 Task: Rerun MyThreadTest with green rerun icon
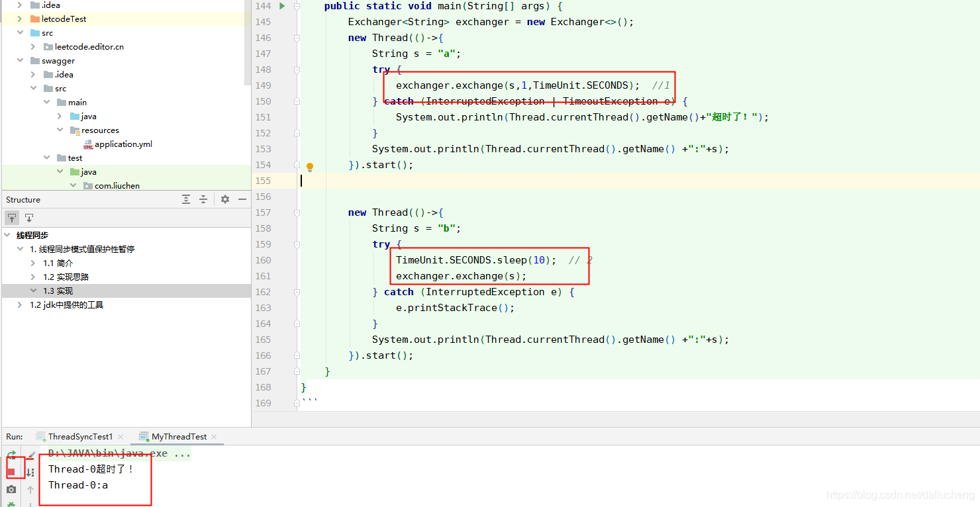(11, 455)
